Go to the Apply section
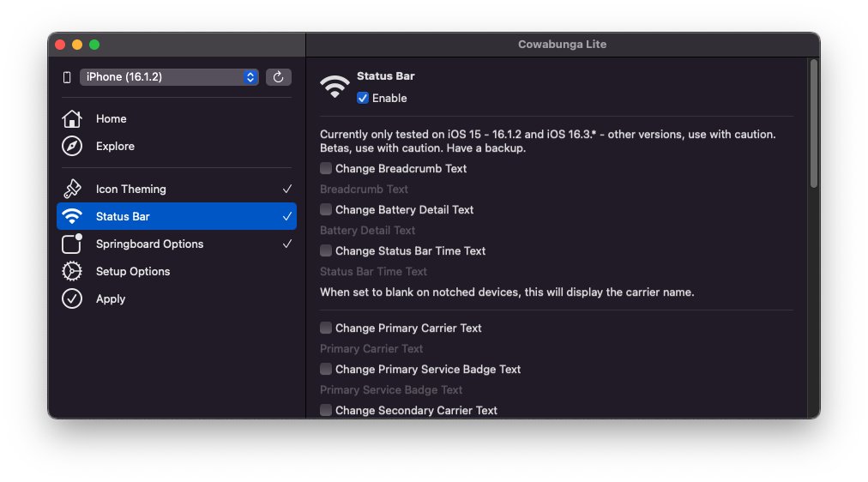Viewport: 868px width, 482px height. click(177, 298)
